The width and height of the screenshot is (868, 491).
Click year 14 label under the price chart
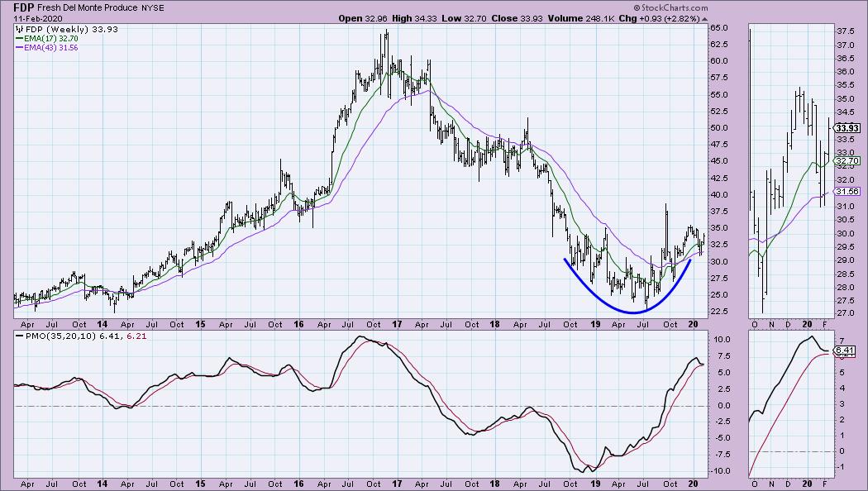[x=102, y=324]
